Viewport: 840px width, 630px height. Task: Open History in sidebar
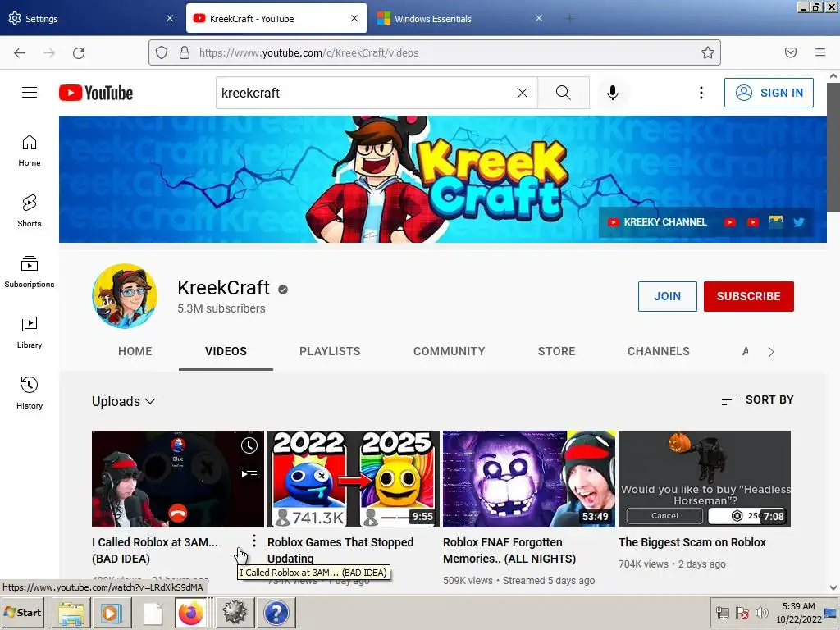30,393
